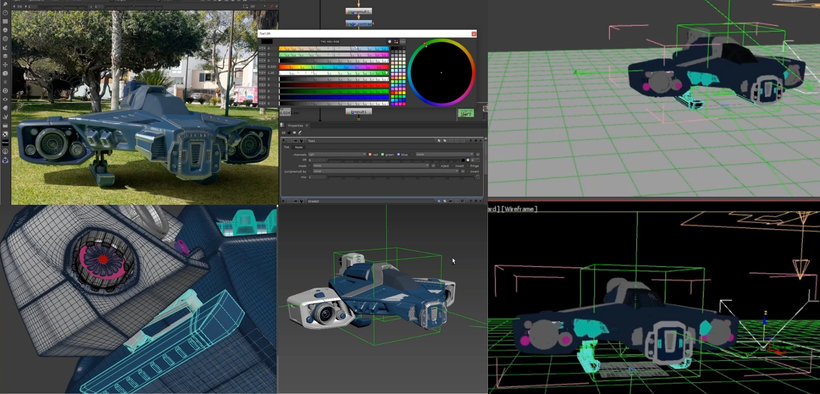Switch to the Node tab in the properties
Image resolution: width=820 pixels, height=394 pixels.
pyautogui.click(x=299, y=147)
